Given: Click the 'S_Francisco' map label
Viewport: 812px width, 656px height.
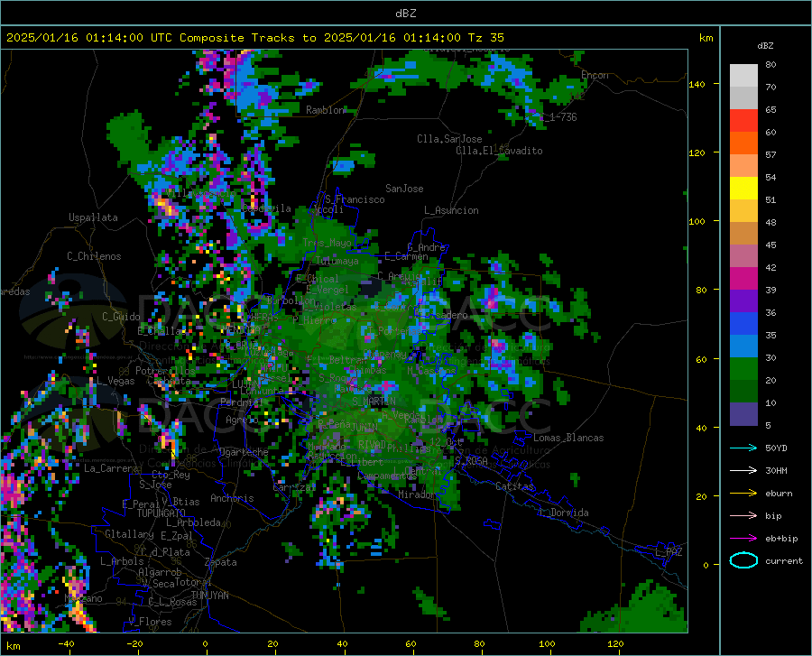Looking at the screenshot, I should click(355, 199).
